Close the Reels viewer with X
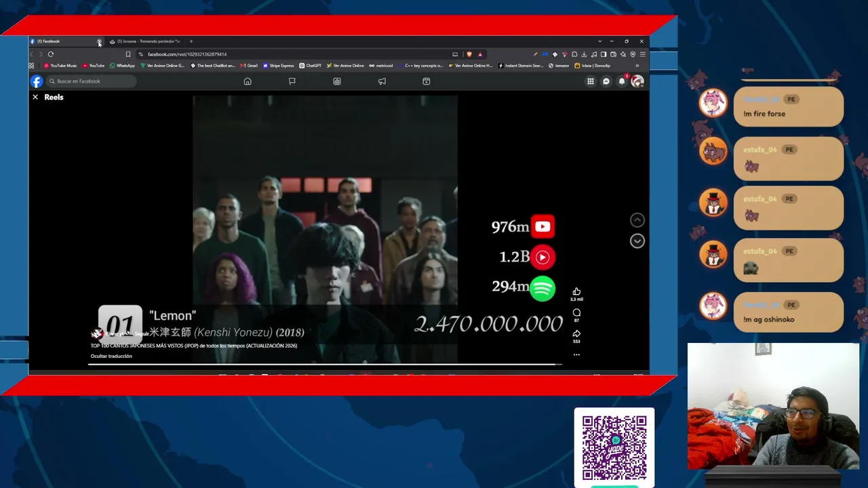 [35, 97]
